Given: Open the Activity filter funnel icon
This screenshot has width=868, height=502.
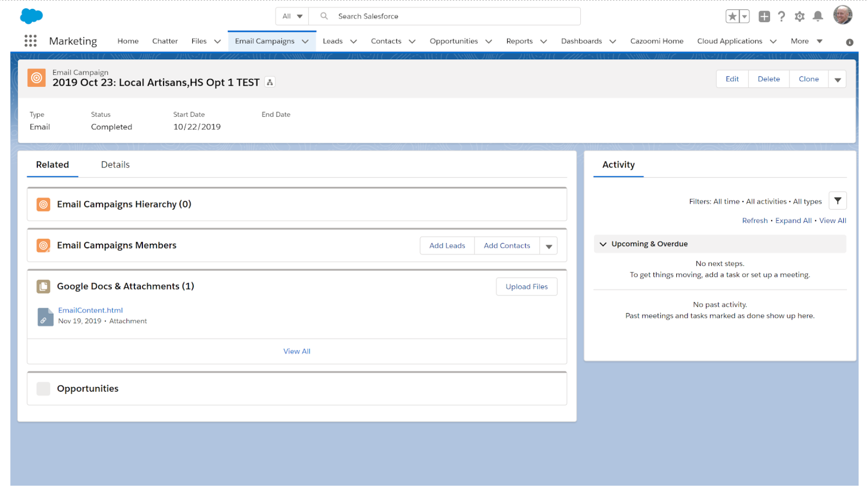Looking at the screenshot, I should coord(838,201).
